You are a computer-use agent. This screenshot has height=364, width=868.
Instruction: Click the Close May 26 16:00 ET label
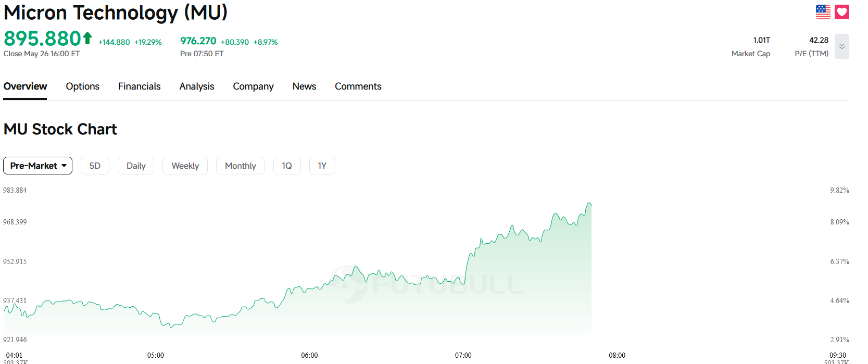tap(42, 54)
